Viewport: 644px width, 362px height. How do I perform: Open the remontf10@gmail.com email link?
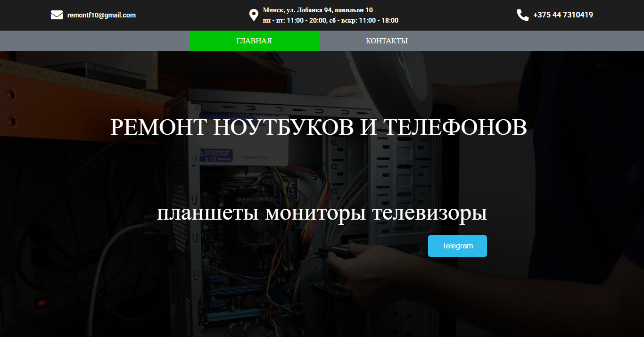101,15
